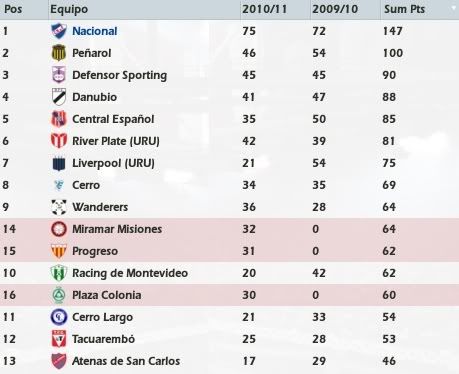459x374 pixels.
Task: Select the Danubio diagonal-stripe badge
Action: [x=59, y=97]
